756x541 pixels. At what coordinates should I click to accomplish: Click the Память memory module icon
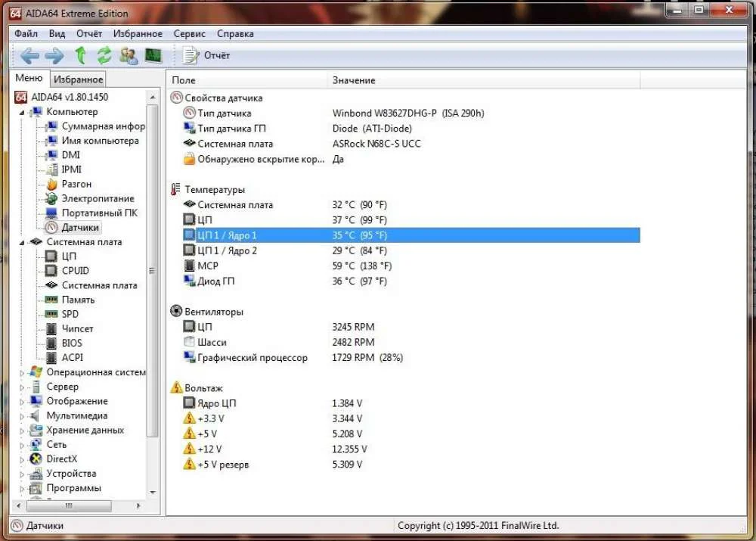[51, 300]
